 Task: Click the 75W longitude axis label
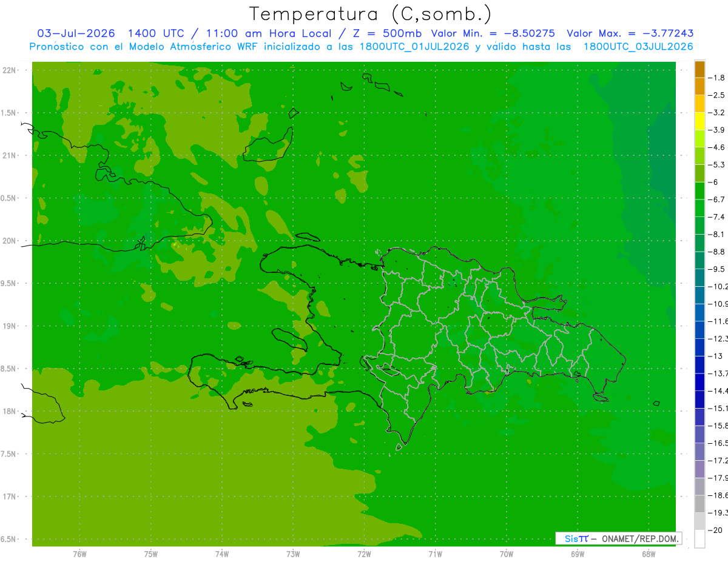coord(151,554)
